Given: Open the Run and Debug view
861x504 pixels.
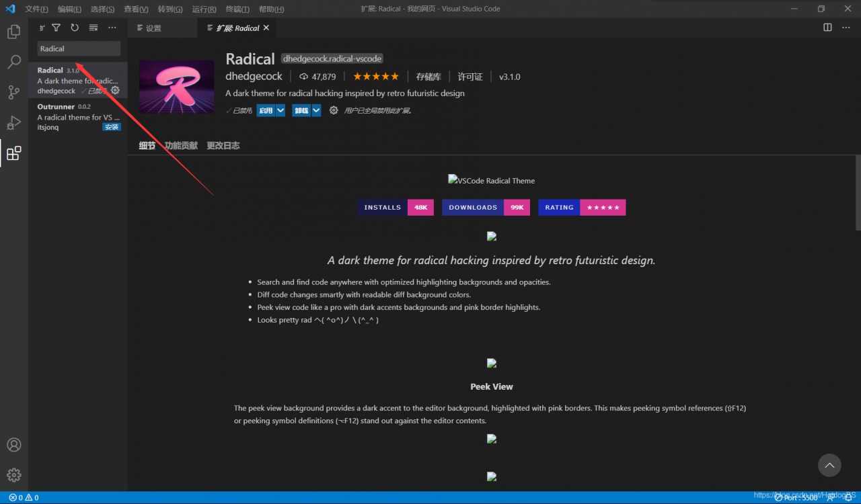Looking at the screenshot, I should tap(13, 123).
